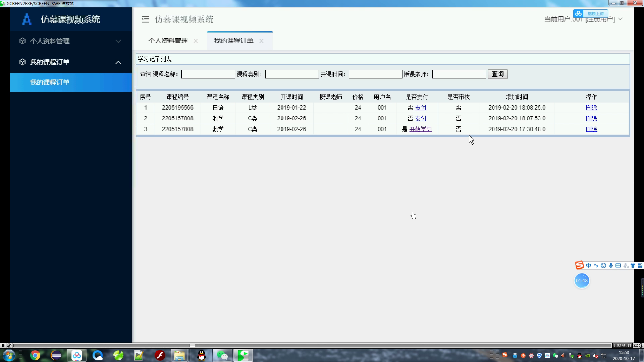Click the 开始学习 link in row 3
644x362 pixels.
click(420, 129)
